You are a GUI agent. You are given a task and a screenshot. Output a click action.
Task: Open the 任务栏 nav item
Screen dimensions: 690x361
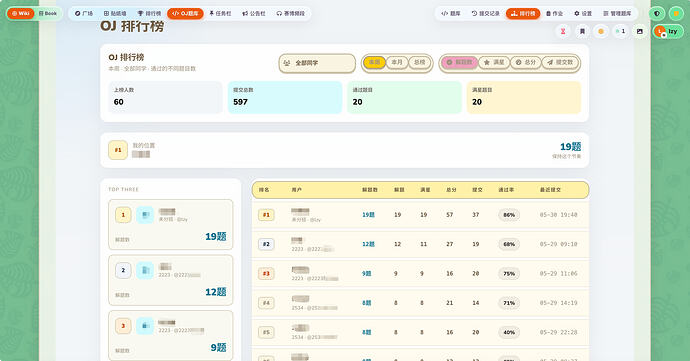click(220, 14)
